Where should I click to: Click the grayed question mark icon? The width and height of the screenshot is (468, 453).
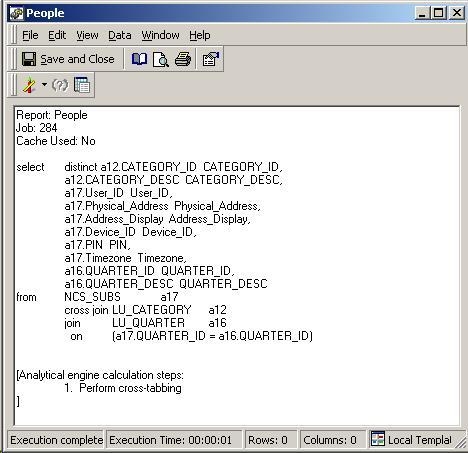point(60,85)
